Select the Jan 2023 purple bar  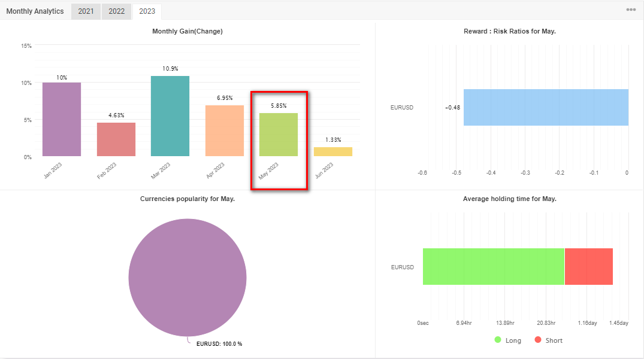pyautogui.click(x=62, y=120)
